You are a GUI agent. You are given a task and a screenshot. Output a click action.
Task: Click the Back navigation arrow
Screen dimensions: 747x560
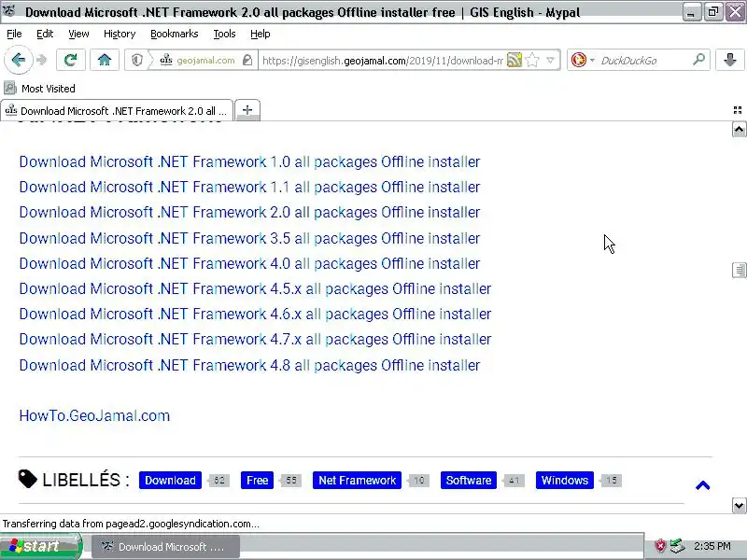(18, 60)
